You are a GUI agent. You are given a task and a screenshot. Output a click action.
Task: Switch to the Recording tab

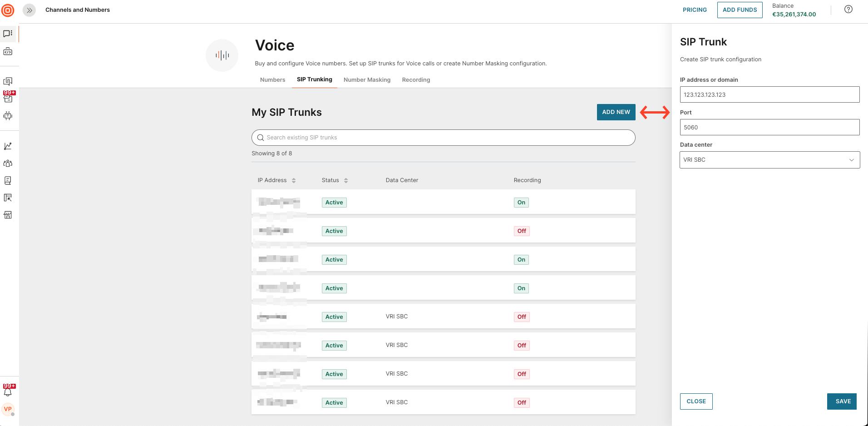click(416, 80)
